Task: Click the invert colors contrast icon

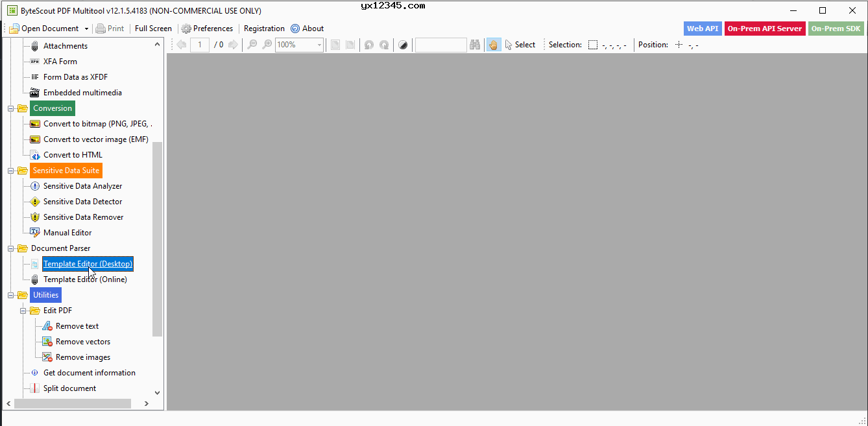Action: [403, 45]
